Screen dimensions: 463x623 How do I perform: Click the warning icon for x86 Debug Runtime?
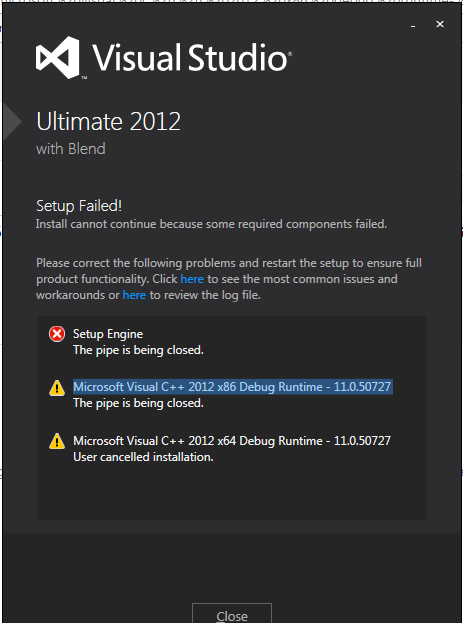click(x=57, y=388)
